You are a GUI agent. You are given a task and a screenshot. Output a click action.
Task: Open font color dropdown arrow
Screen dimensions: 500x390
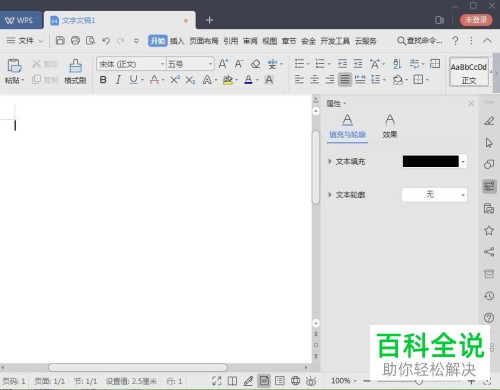258,80
